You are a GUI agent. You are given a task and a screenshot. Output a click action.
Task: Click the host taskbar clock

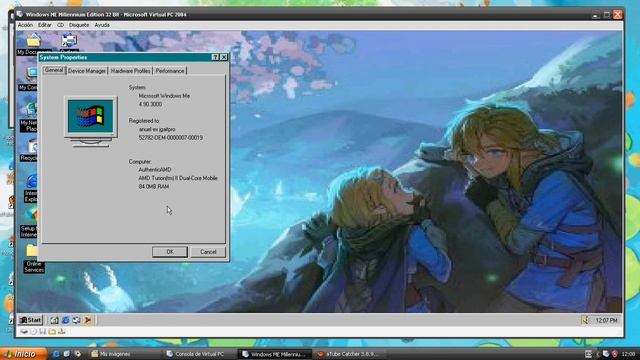click(628, 354)
